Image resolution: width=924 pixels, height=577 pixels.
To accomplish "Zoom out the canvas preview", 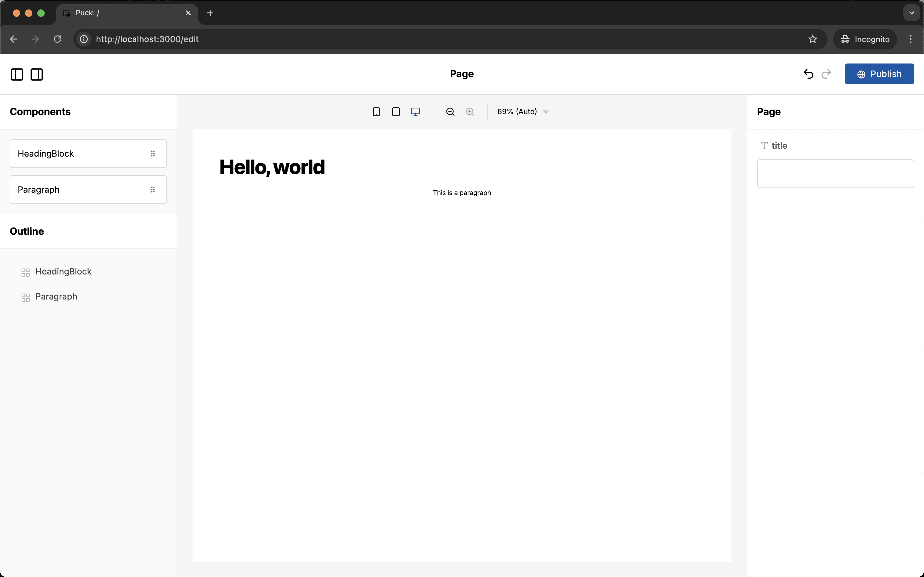I will click(450, 112).
